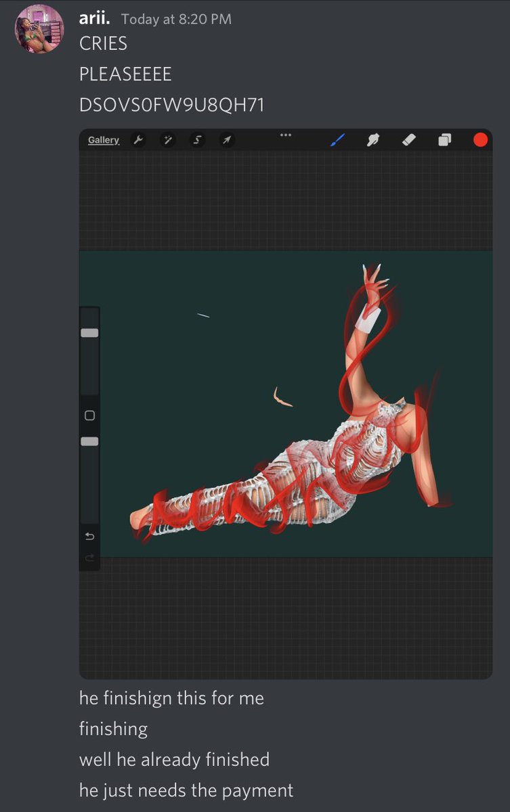Tap the three-dot options at top
This screenshot has width=510, height=812.
coord(286,135)
